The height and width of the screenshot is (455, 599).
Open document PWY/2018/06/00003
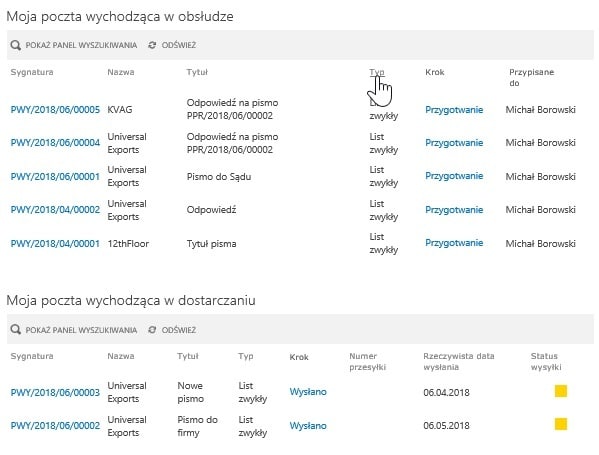pos(55,392)
